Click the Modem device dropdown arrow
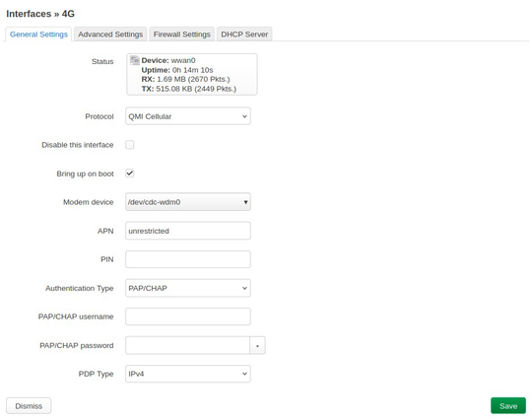 (x=245, y=202)
